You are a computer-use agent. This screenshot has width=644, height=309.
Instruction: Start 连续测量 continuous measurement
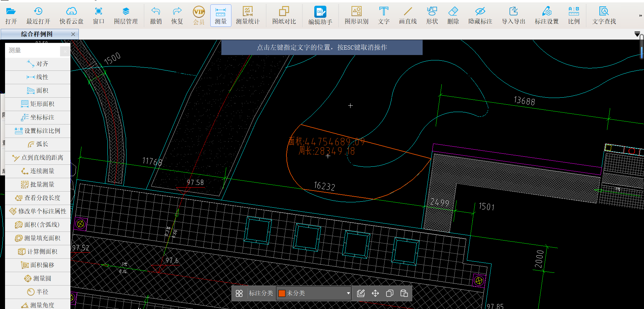tap(38, 171)
